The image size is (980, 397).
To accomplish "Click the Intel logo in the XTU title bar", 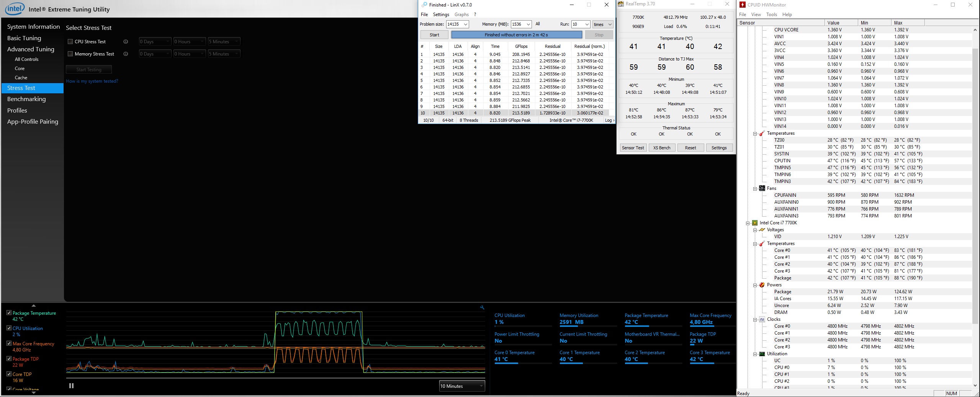I will click(15, 9).
